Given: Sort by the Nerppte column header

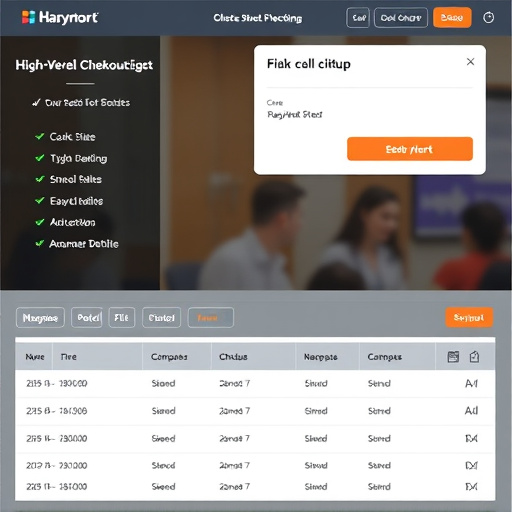Looking at the screenshot, I should (x=321, y=357).
